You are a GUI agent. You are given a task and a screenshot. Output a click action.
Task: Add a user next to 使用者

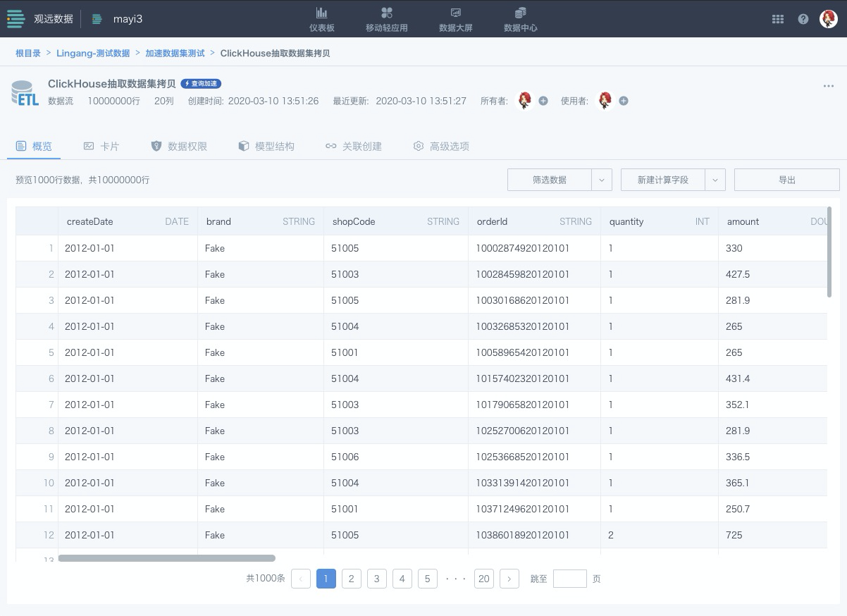624,101
